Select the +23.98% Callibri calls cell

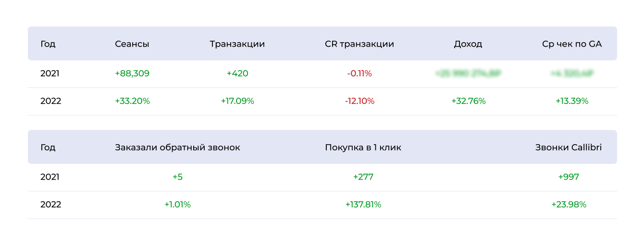click(569, 205)
